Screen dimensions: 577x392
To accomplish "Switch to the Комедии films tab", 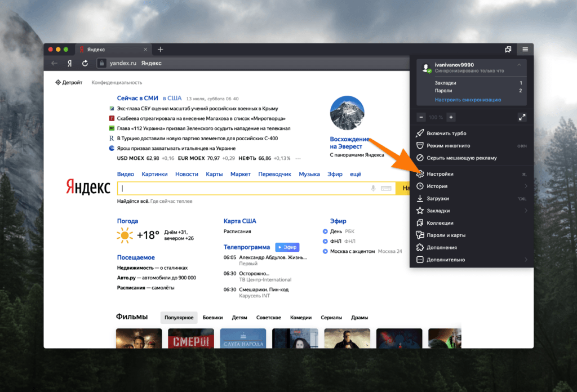I will point(301,317).
